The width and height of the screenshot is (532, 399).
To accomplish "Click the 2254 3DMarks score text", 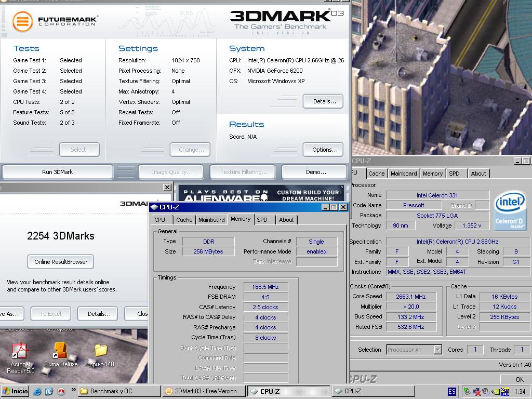I will (61, 236).
